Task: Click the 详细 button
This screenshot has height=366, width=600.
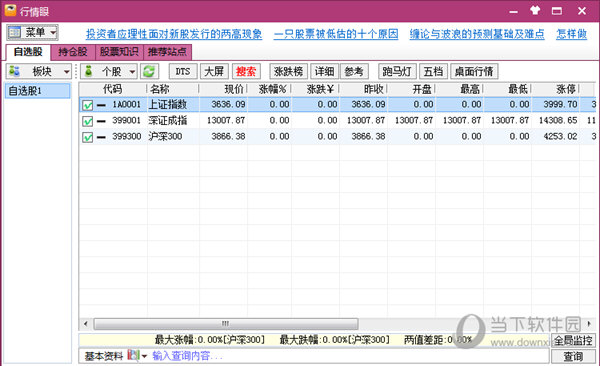Action: pyautogui.click(x=324, y=71)
